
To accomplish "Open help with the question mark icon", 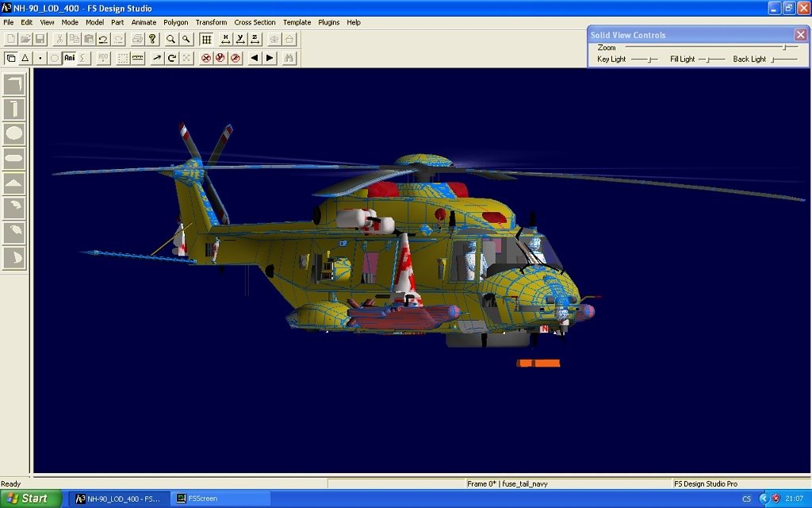I will [152, 39].
